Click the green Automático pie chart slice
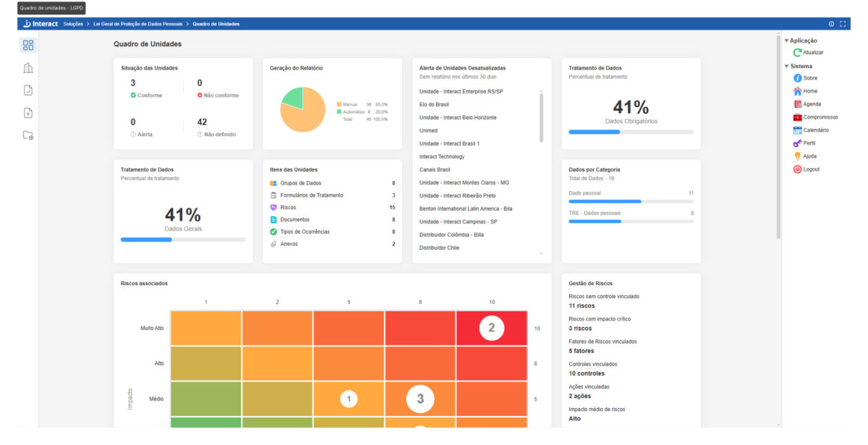The image size is (868, 445). 292,98
